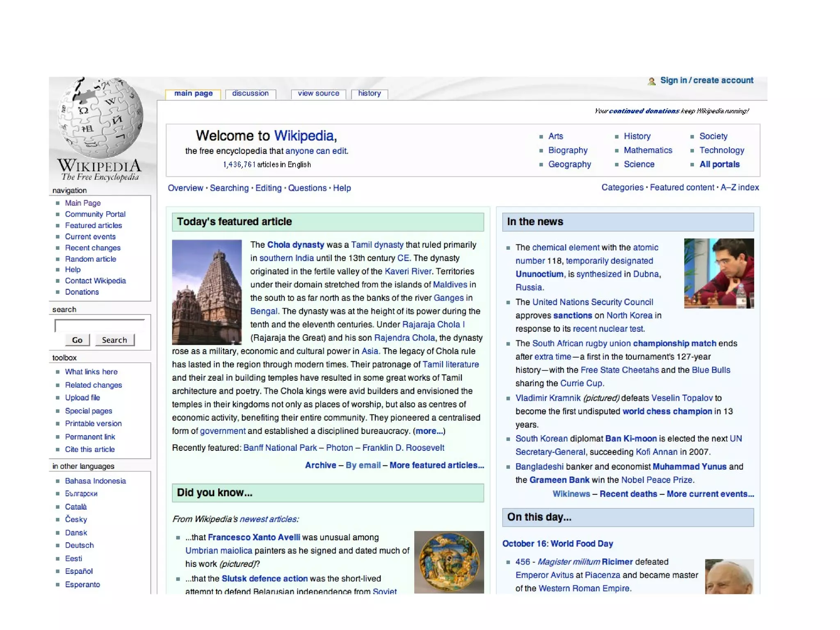The width and height of the screenshot is (840, 630).
Task: Open the Categories link
Action: pyautogui.click(x=622, y=187)
